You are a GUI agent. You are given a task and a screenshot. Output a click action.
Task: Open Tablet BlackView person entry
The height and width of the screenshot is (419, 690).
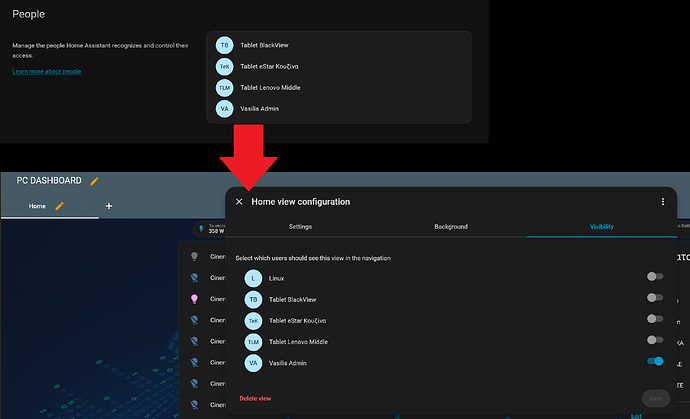pyautogui.click(x=339, y=45)
